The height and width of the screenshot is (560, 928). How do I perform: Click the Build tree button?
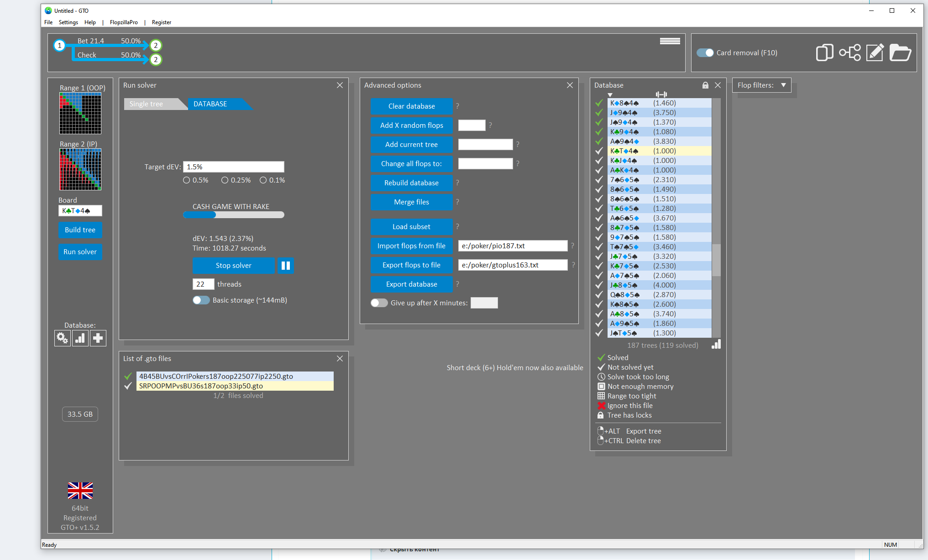click(80, 230)
